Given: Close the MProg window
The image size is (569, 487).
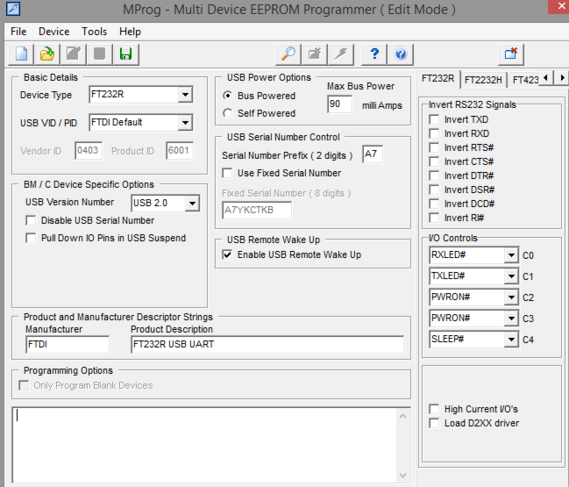Looking at the screenshot, I should click(x=561, y=7).
